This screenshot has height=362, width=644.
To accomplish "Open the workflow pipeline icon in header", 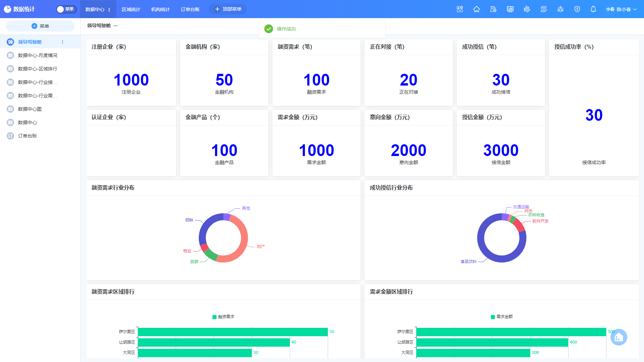I will 543,9.
